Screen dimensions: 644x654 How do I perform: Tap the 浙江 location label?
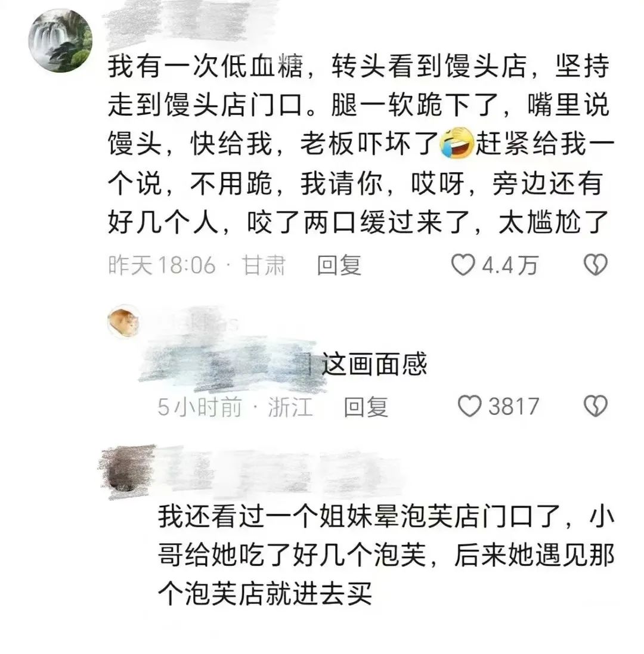(290, 407)
